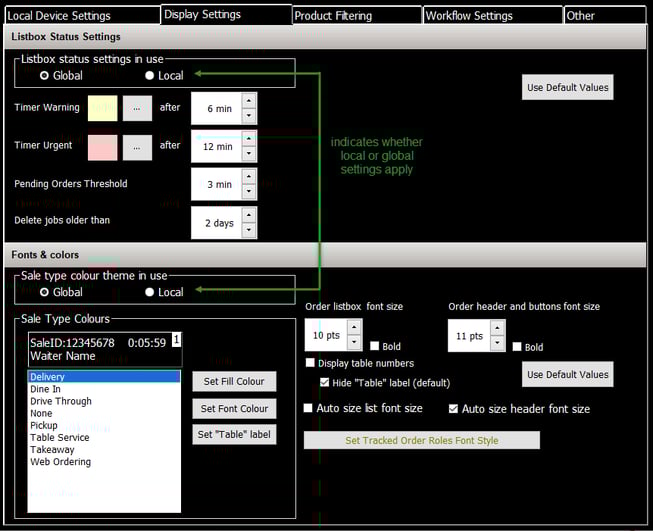Screen dimensions: 653x531
Task: Click the 2 days delete jobs field
Action: pyautogui.click(x=217, y=223)
